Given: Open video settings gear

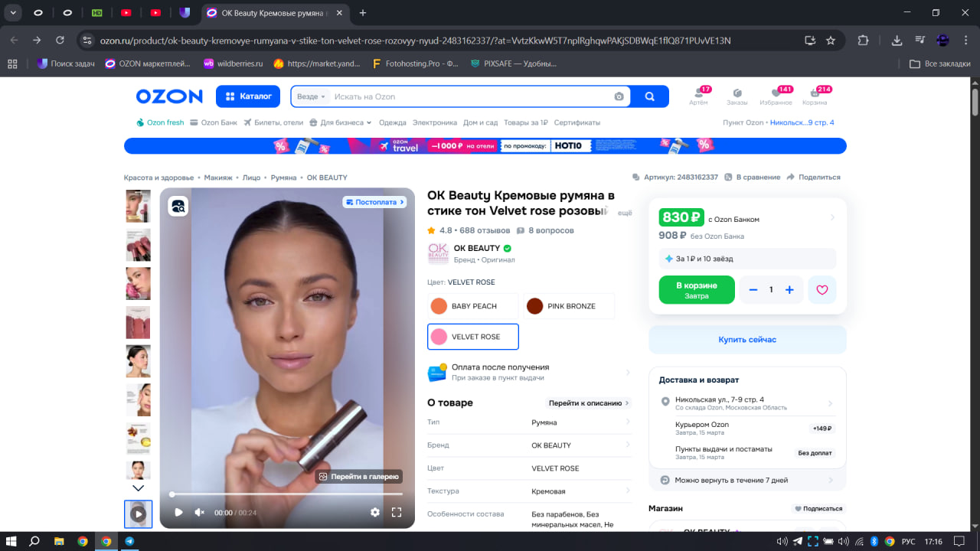Looking at the screenshot, I should point(375,512).
